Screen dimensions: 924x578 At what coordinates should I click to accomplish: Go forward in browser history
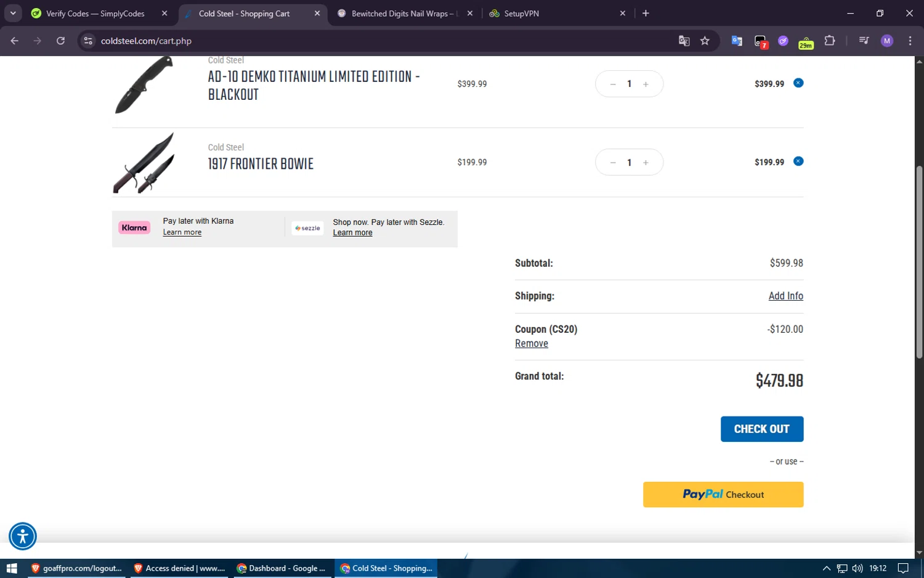click(x=38, y=41)
